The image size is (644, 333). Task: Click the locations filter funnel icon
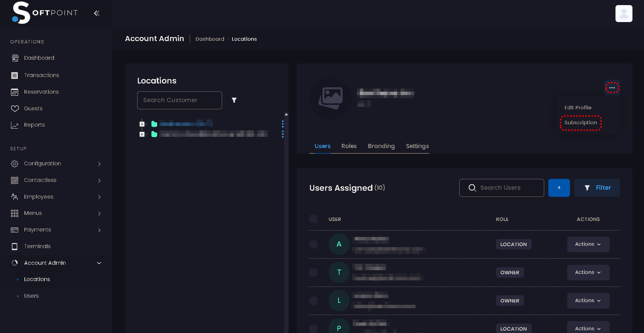(234, 100)
